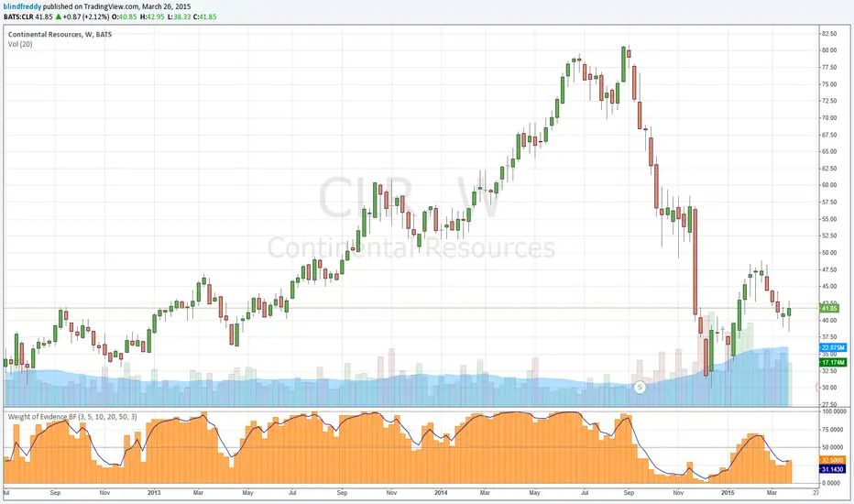Click the 82.50 price axis label
Screen dimensions: 854x504
click(829, 34)
